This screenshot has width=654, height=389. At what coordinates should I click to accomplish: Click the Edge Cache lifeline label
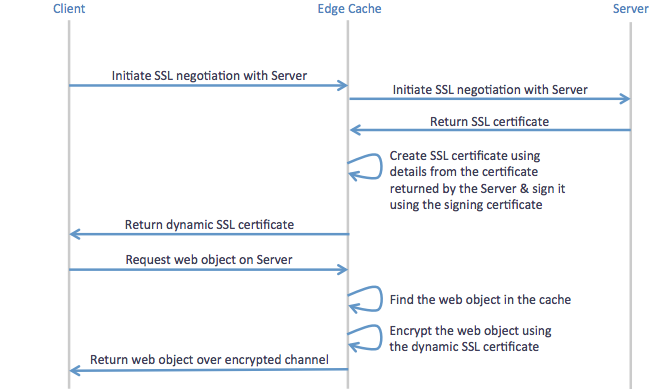(x=349, y=9)
